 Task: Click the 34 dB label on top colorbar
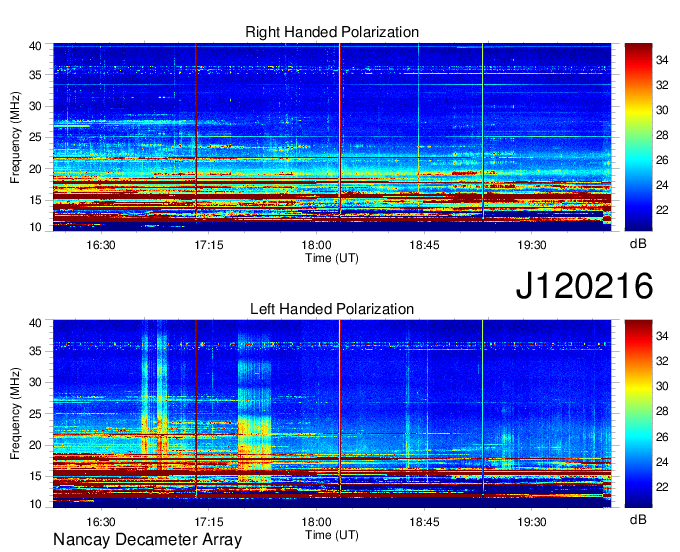pos(662,60)
